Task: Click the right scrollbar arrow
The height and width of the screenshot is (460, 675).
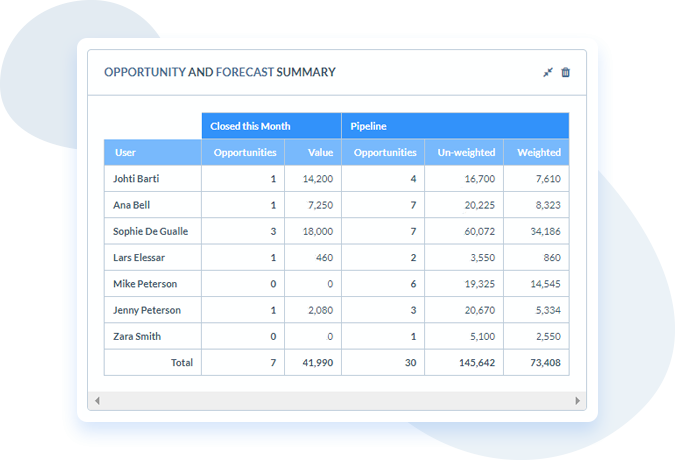Action: coord(577,401)
